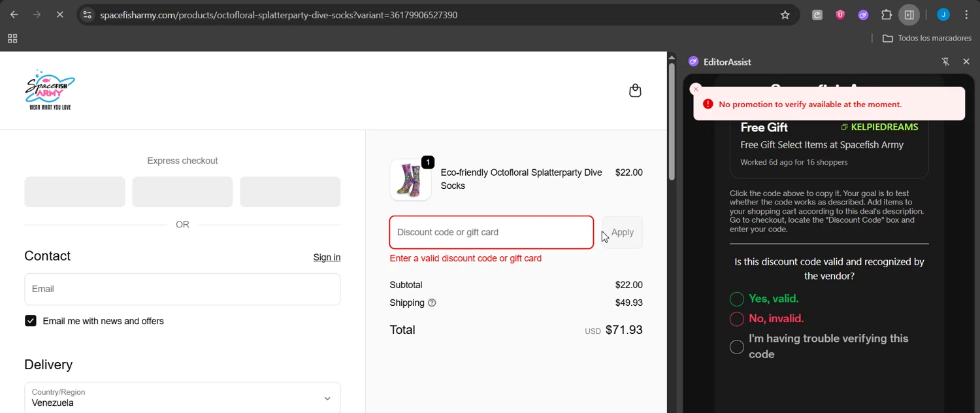Open the apps grid shortcut
The image size is (980, 413).
coord(12,39)
